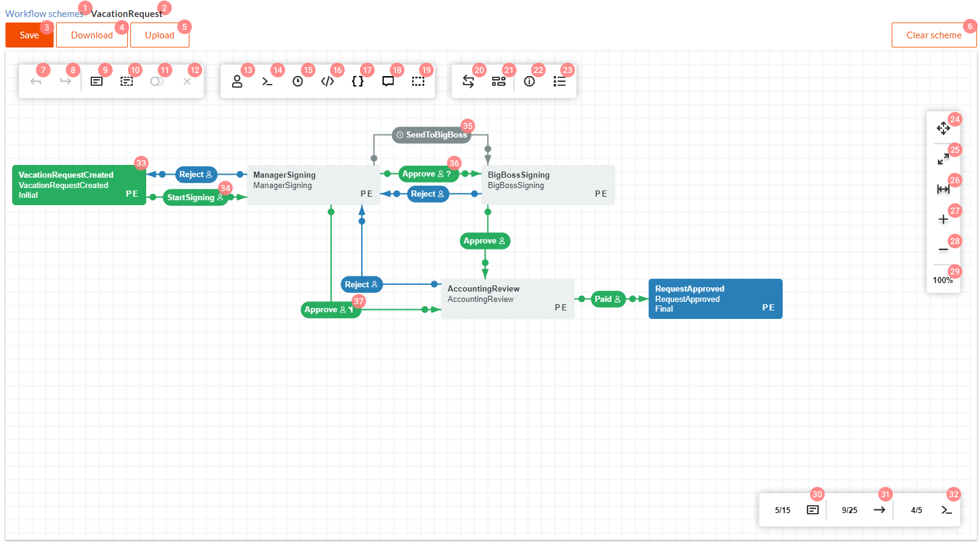The image size is (980, 549).
Task: Select Approve transition below BigBossSigning
Action: [x=485, y=241]
